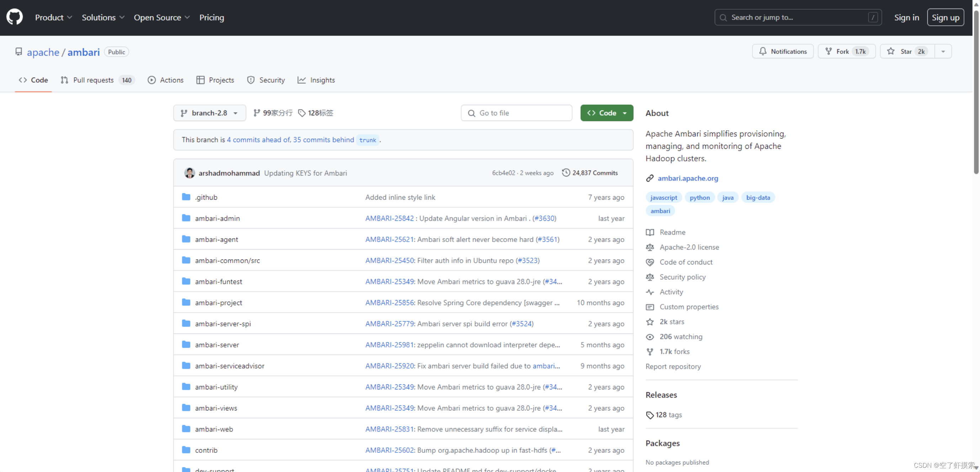Click the Code of conduct heart icon
Screen dimensions: 980x472
click(650, 262)
